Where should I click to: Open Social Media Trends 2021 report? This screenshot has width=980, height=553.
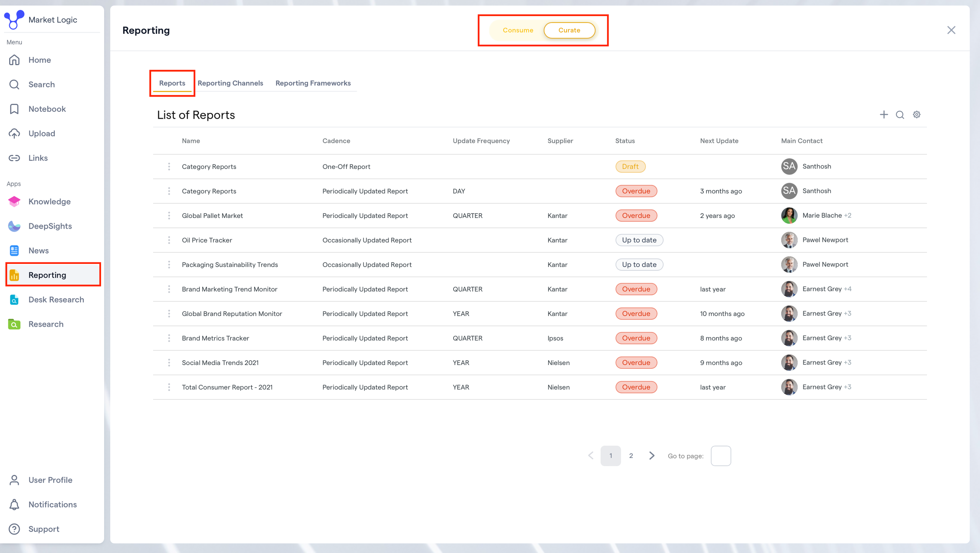[x=220, y=363]
